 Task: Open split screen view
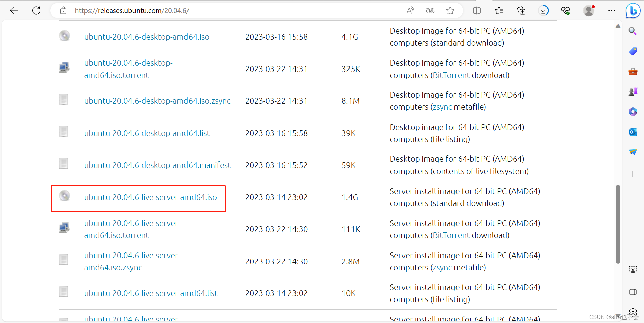[477, 11]
